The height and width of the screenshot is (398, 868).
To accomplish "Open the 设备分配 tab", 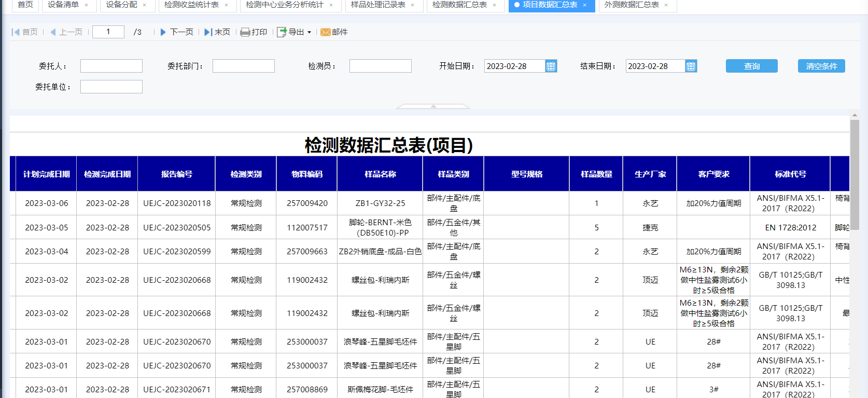I will [x=122, y=5].
